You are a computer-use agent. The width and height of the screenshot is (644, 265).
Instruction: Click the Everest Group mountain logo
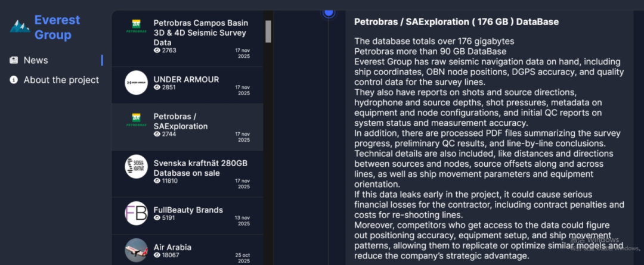pyautogui.click(x=20, y=26)
